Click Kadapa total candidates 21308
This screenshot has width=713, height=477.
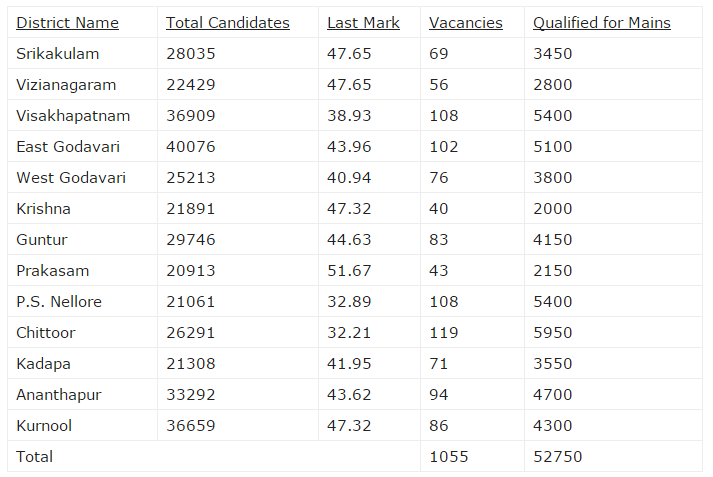click(x=190, y=364)
